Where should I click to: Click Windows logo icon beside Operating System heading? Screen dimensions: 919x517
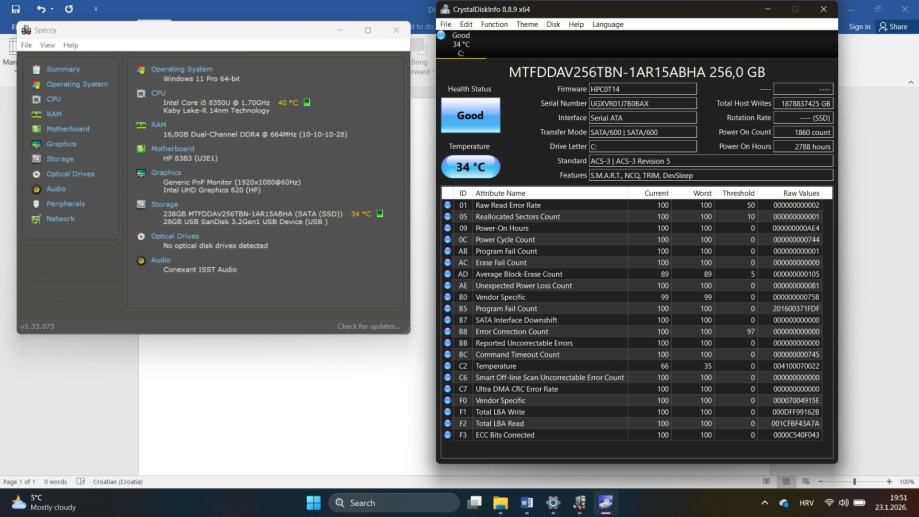pos(141,69)
